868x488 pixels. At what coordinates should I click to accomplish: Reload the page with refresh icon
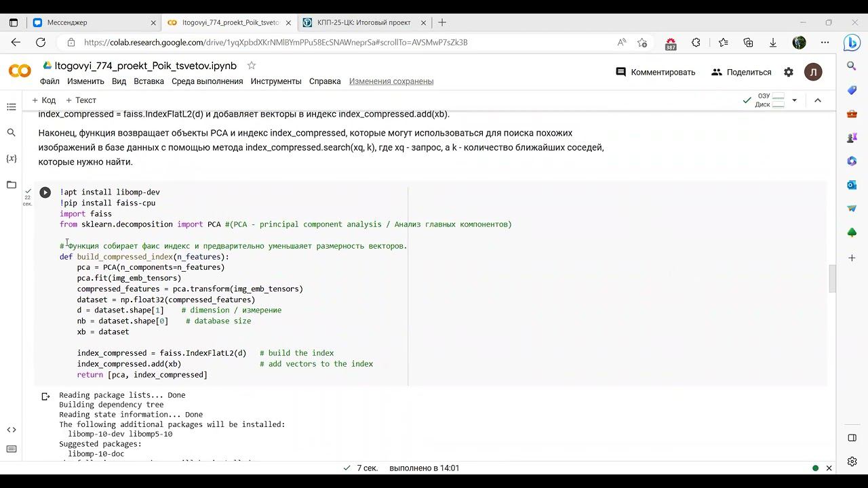[x=41, y=42]
